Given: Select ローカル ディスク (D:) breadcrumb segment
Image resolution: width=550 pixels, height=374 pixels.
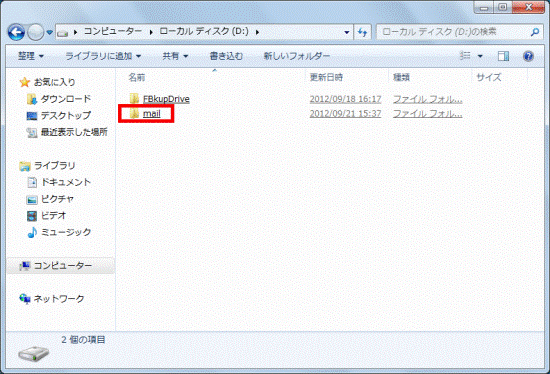Looking at the screenshot, I should pyautogui.click(x=204, y=32).
